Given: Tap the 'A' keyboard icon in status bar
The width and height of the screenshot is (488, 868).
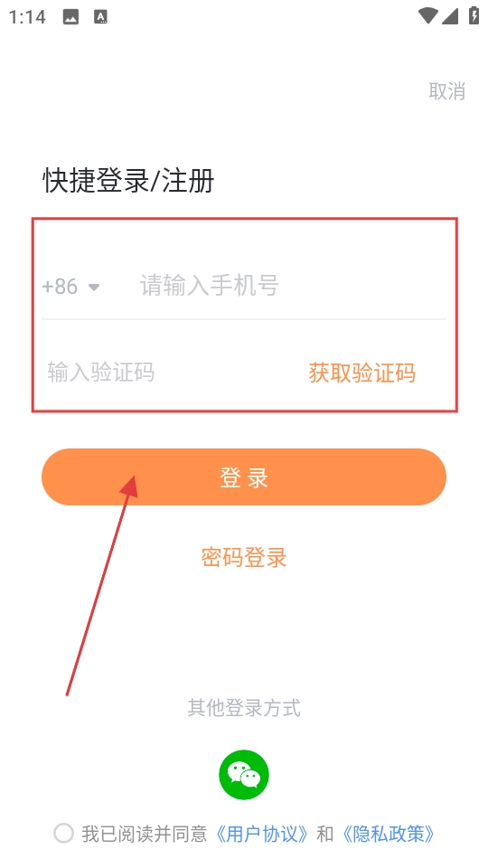Looking at the screenshot, I should point(100,17).
